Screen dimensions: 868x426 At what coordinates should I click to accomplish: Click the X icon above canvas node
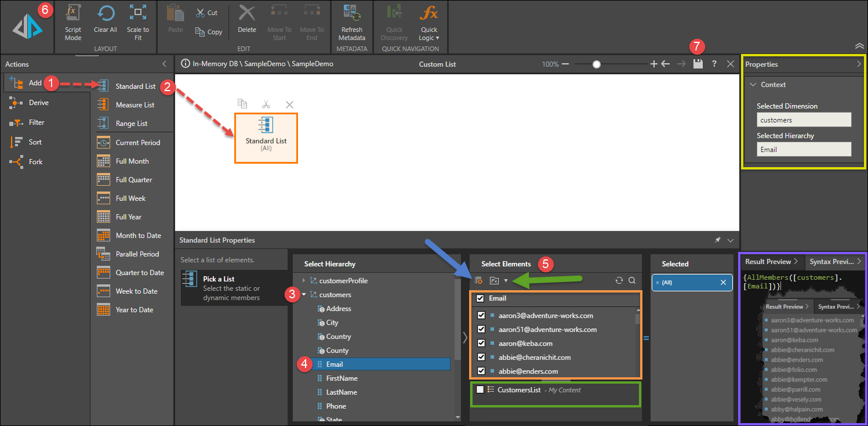[x=290, y=104]
